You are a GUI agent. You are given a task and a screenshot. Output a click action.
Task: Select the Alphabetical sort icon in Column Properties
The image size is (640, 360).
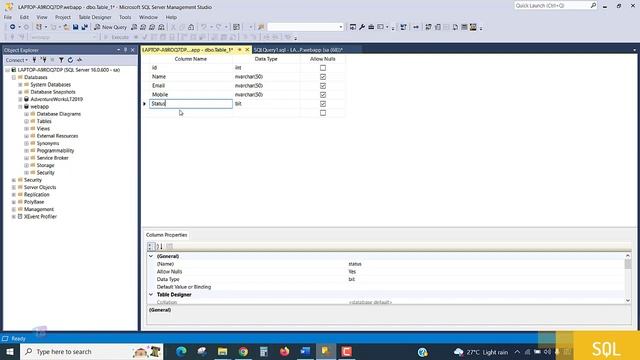[160, 246]
